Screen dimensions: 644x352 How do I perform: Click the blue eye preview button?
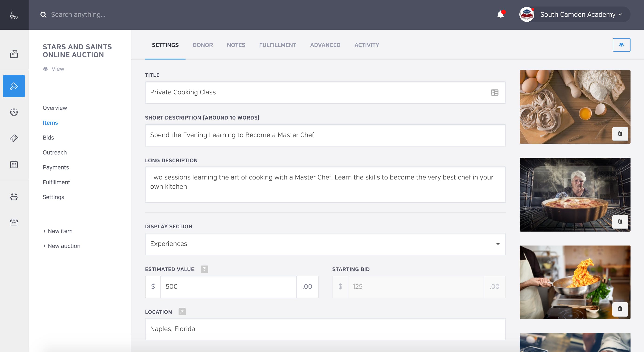pos(621,45)
